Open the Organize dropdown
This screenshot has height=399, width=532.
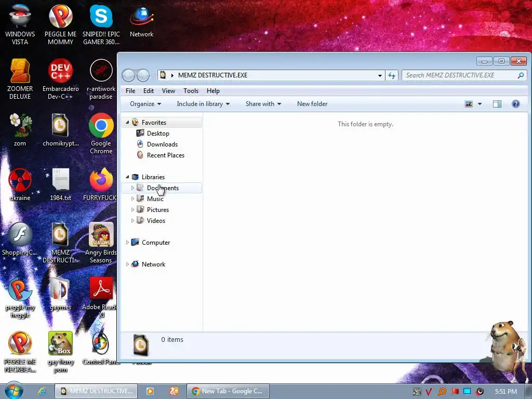click(x=145, y=104)
